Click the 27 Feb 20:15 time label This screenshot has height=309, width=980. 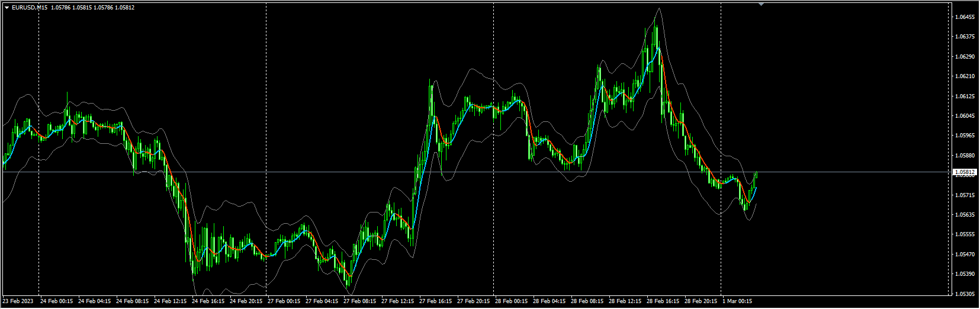click(474, 301)
